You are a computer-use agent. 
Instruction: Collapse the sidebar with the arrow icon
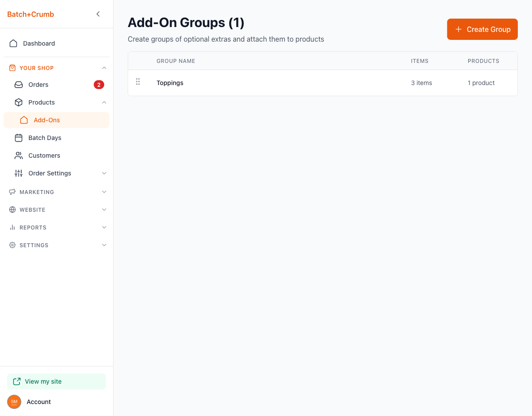pos(98,14)
